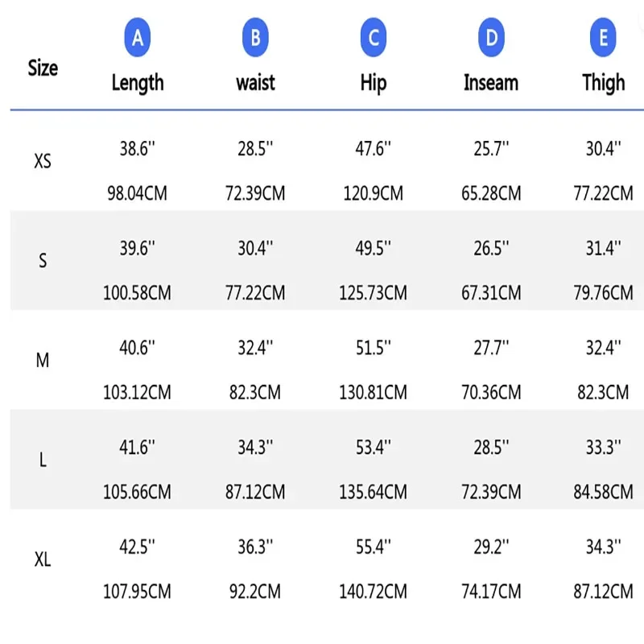
Task: Click the Size header label
Action: coord(43,68)
